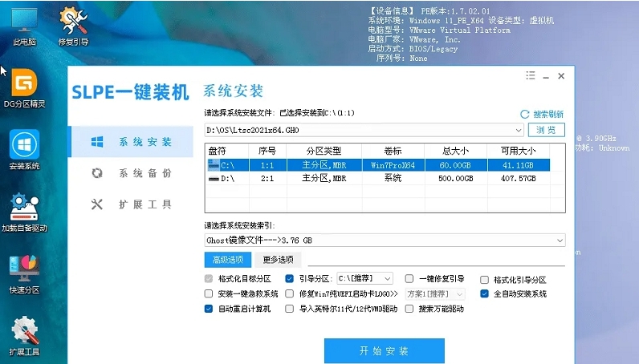This screenshot has width=639, height=364.
Task: Click the 系统 volume label cell
Action: [393, 178]
